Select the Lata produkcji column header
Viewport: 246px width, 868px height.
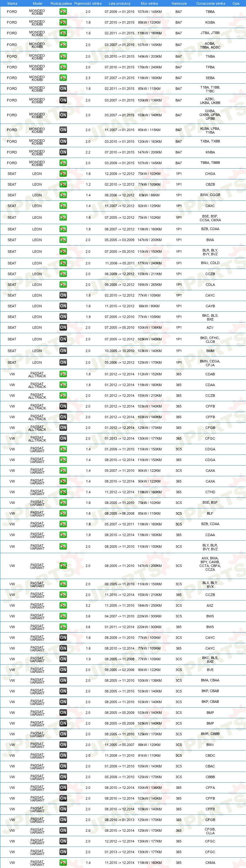(x=120, y=3)
